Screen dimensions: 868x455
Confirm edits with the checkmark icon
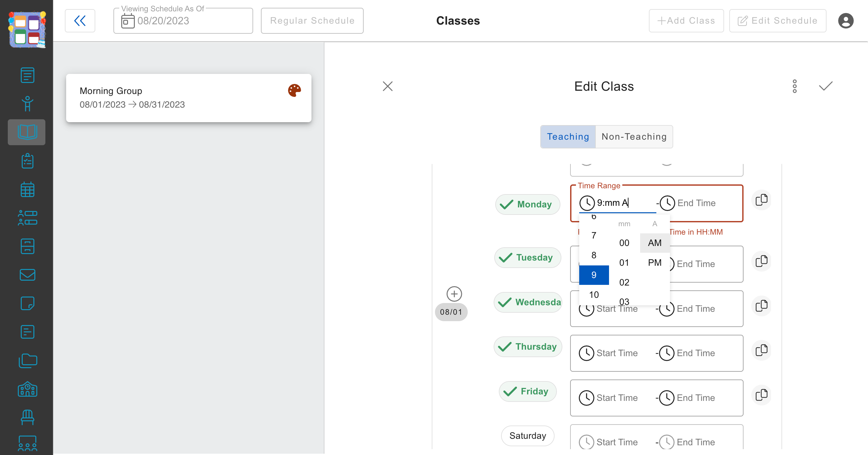[x=826, y=86]
